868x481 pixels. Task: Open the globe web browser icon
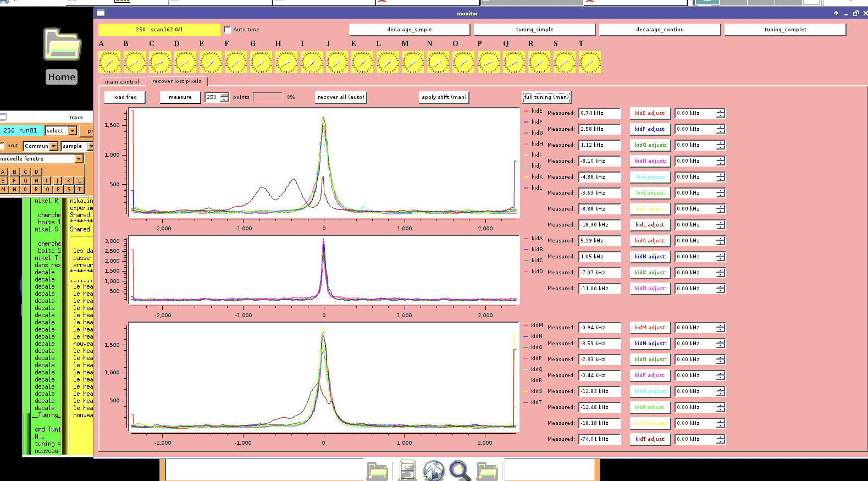click(x=434, y=471)
